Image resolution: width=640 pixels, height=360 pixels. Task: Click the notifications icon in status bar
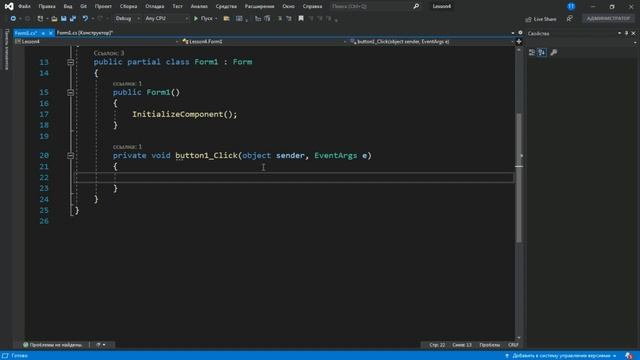point(629,356)
